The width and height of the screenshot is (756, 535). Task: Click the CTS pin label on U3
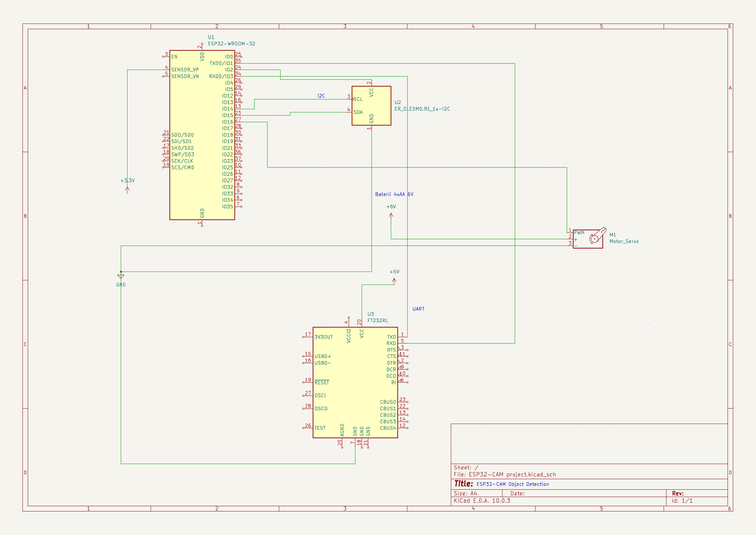392,356
